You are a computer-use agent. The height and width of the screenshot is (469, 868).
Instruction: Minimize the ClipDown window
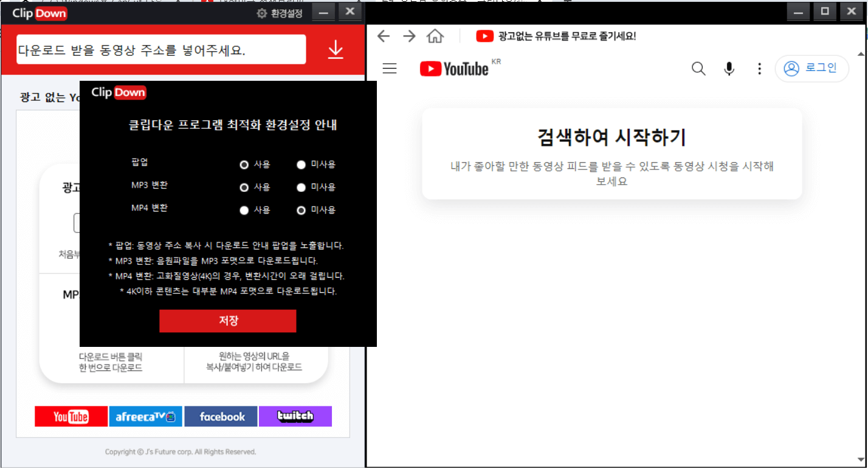click(324, 12)
